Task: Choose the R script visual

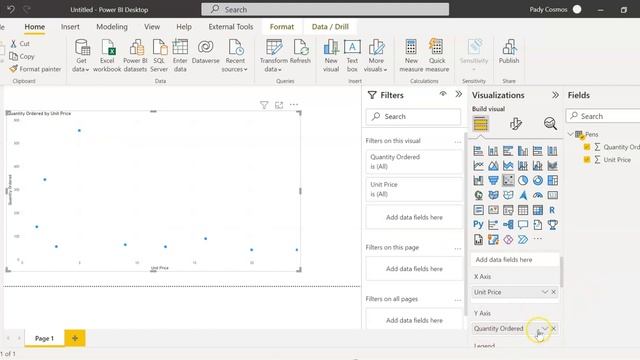Action: coord(552,210)
